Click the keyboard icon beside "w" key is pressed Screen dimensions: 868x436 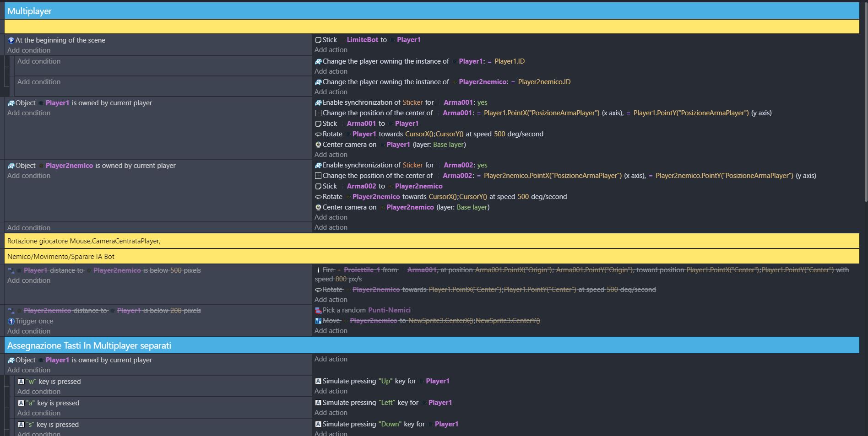pyautogui.click(x=21, y=382)
